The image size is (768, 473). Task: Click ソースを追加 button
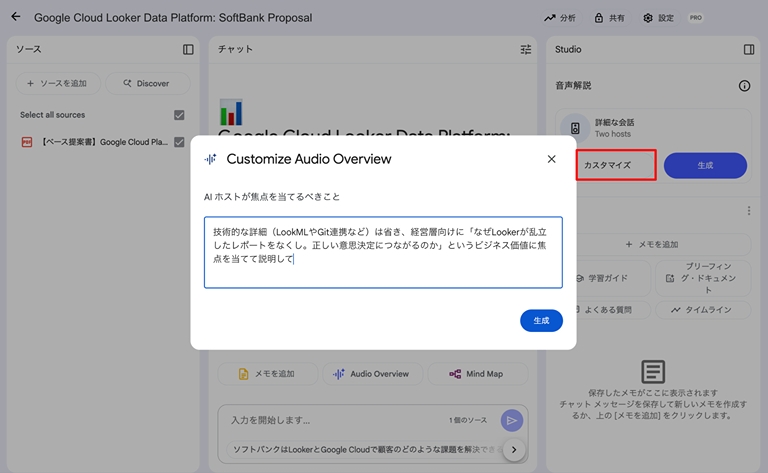pos(58,83)
